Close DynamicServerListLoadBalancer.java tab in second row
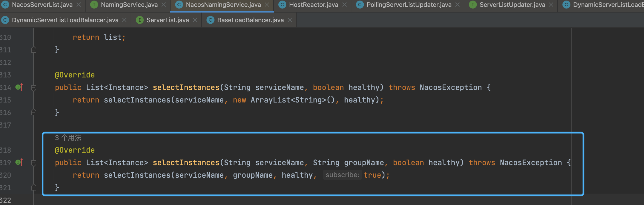The height and width of the screenshot is (205, 644). (x=124, y=20)
